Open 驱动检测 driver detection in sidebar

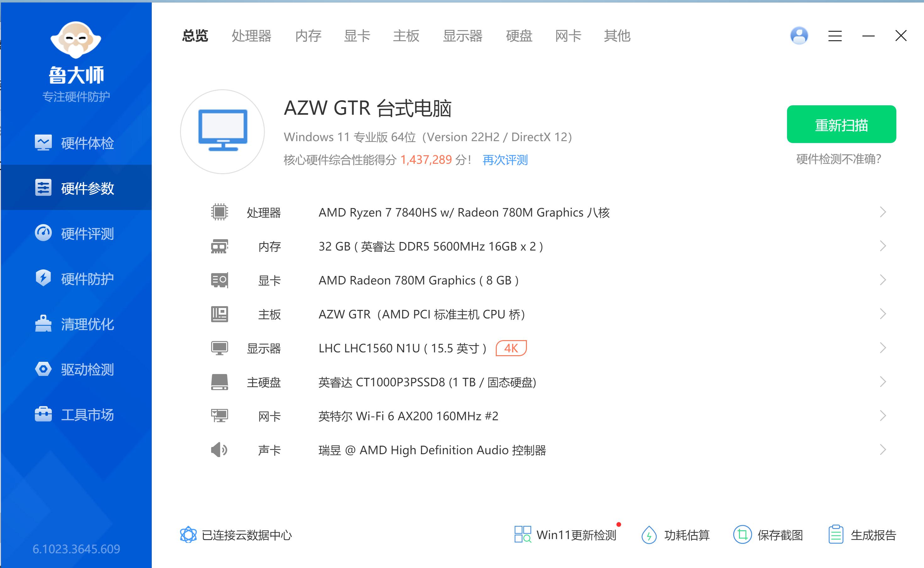pos(75,369)
